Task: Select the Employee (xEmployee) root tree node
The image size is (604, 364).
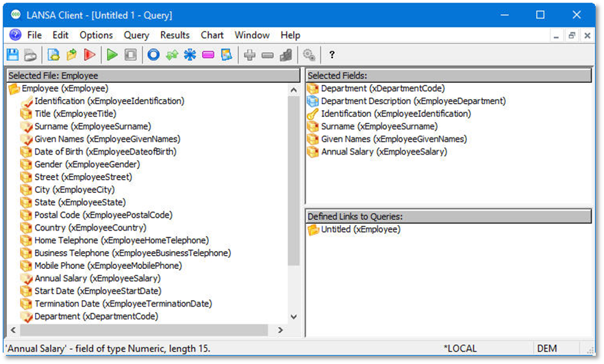Action: [64, 88]
